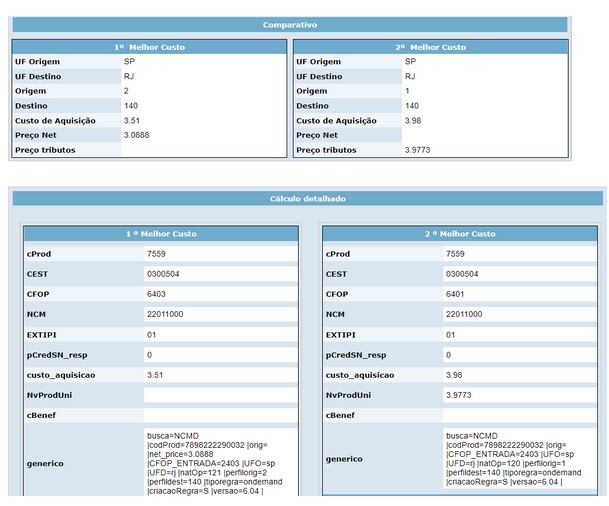Select NvProdUni value 3.9773
609x506 pixels.
459,395
